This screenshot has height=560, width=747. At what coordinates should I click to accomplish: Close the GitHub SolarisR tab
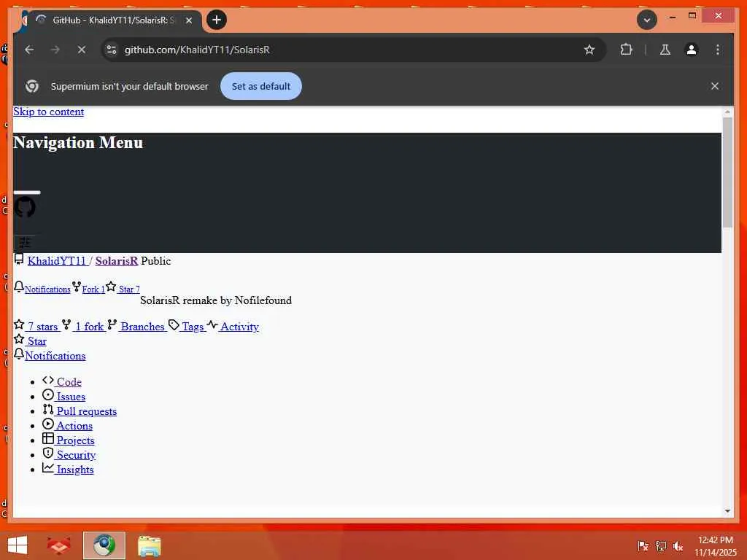pyautogui.click(x=189, y=20)
